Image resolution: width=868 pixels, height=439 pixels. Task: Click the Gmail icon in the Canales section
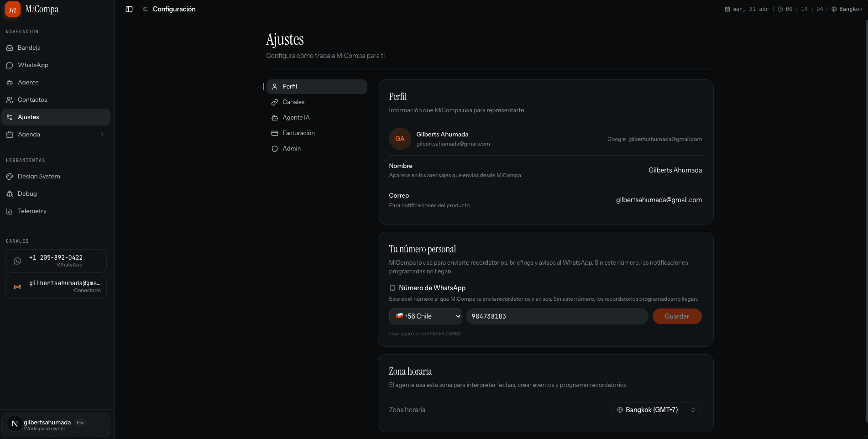17,287
